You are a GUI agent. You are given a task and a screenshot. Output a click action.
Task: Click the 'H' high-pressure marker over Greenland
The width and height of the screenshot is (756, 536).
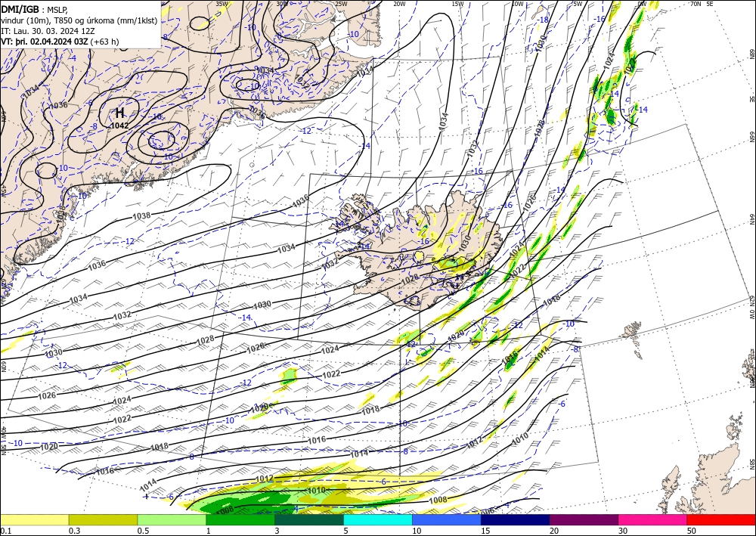coord(119,113)
